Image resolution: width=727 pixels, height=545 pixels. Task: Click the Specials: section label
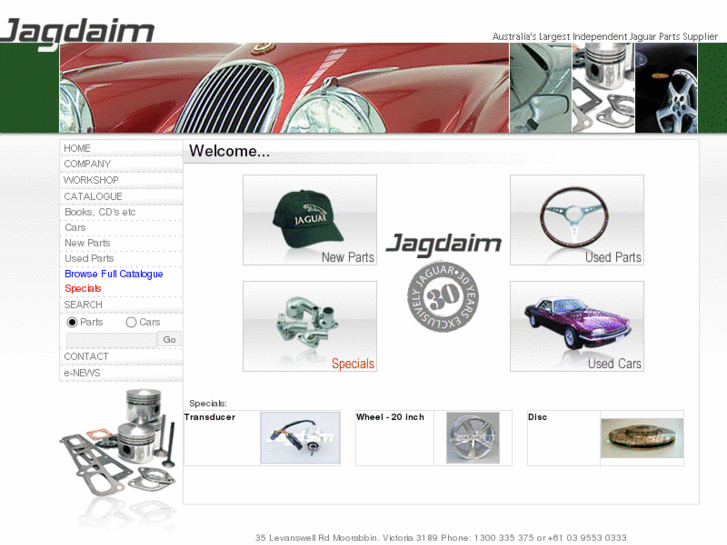click(208, 403)
